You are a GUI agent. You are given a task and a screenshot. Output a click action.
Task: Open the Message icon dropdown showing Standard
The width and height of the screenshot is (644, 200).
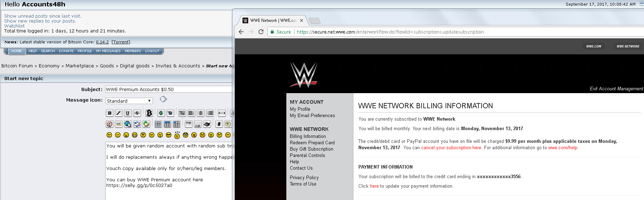point(129,101)
